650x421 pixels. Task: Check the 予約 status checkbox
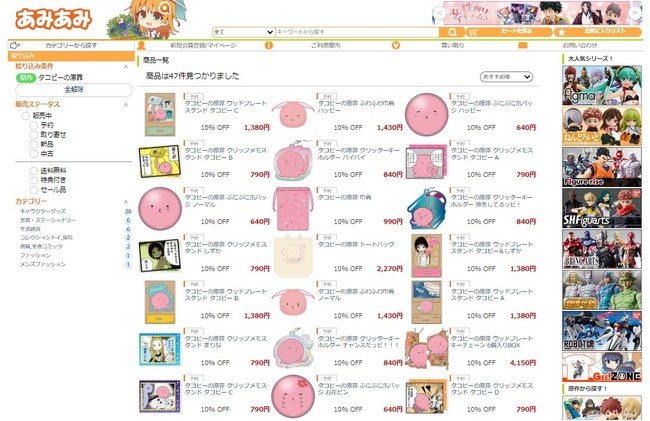coord(34,125)
